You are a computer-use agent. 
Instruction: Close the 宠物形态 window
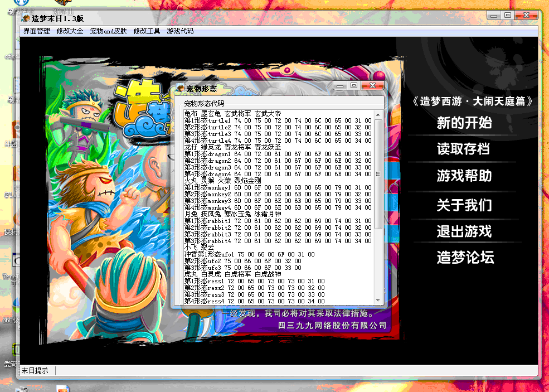[x=372, y=86]
